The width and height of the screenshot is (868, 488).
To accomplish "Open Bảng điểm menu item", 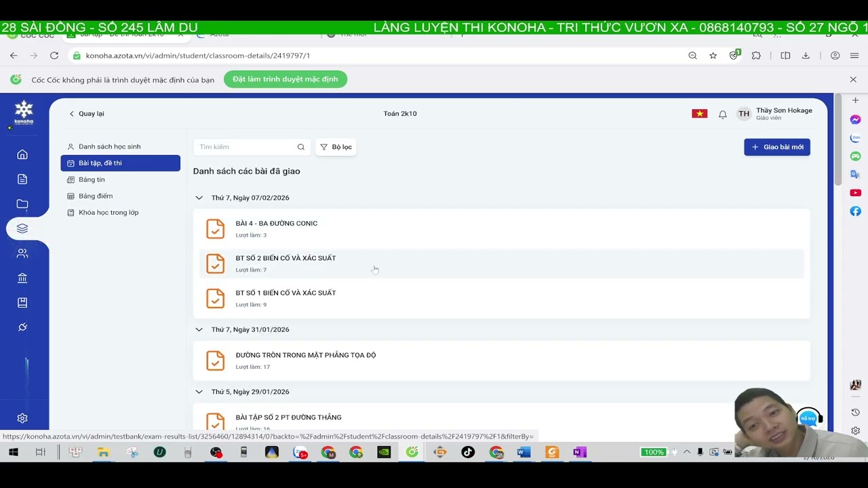I will [x=120, y=196].
